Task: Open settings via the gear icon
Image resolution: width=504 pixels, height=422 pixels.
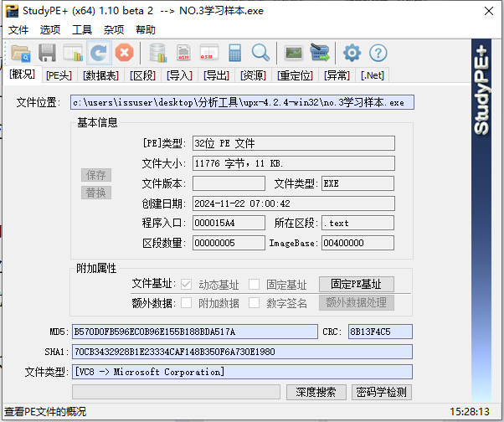Action: tap(352, 53)
